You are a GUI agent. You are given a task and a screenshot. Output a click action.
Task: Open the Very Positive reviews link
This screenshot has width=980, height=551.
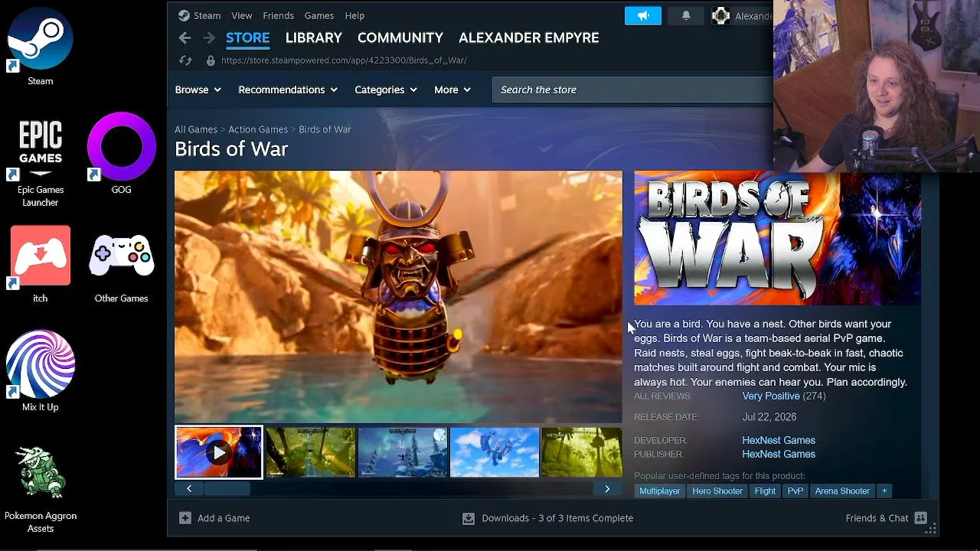coord(771,396)
